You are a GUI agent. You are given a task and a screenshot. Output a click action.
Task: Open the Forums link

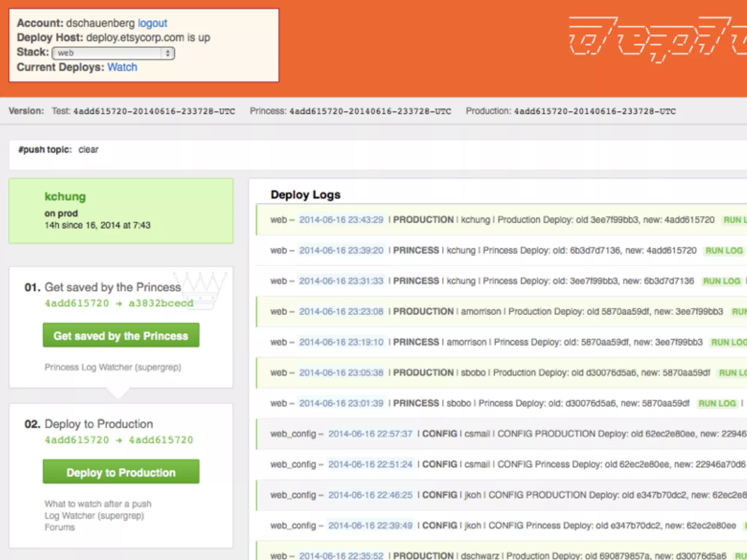[59, 528]
